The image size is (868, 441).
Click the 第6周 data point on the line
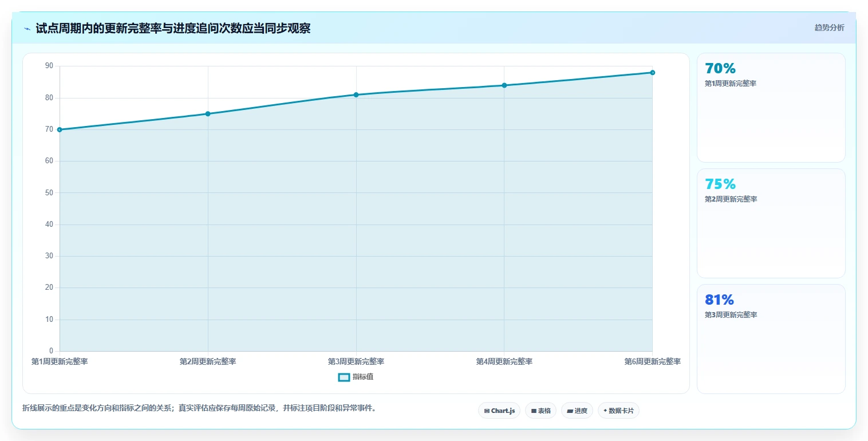point(653,73)
